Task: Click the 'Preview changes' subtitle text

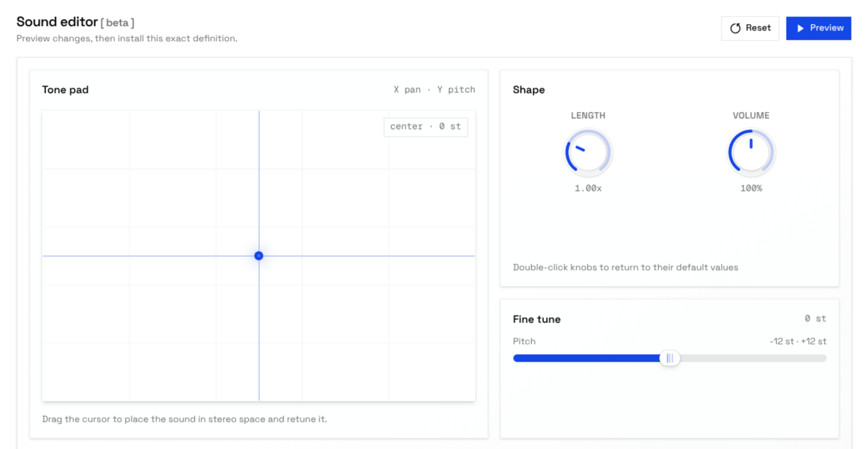Action: 127,39
